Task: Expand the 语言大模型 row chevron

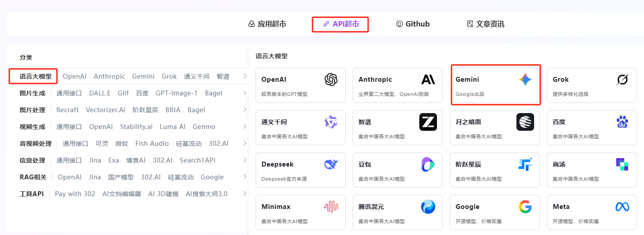Action: [x=245, y=76]
